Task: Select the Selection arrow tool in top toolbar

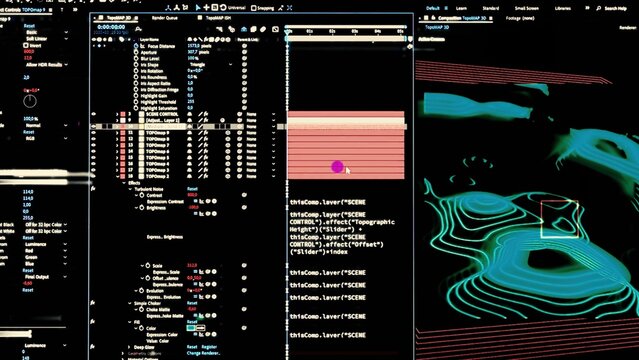Action: 198,7
